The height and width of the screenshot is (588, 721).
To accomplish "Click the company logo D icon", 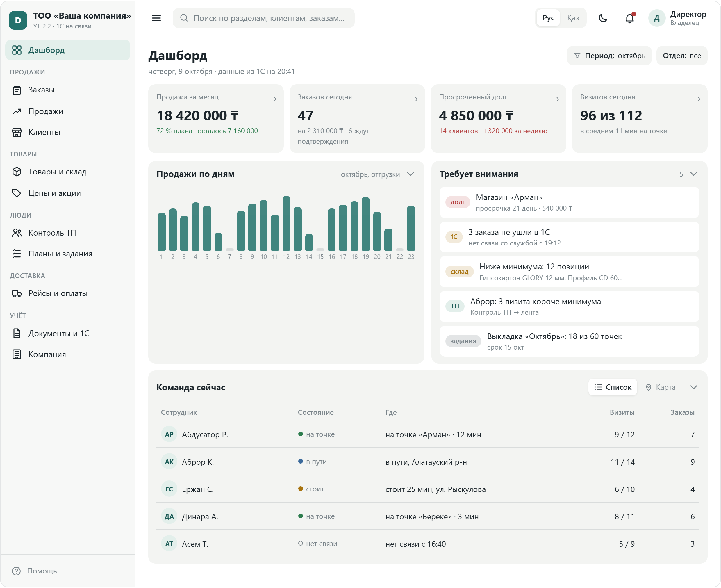I will pyautogui.click(x=18, y=20).
